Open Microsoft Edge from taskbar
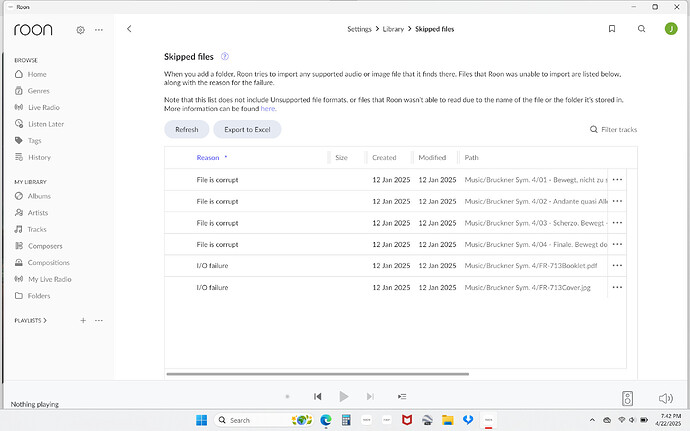 click(326, 420)
